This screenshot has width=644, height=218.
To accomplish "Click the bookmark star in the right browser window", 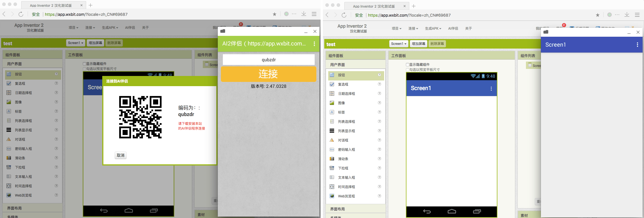I will (598, 15).
